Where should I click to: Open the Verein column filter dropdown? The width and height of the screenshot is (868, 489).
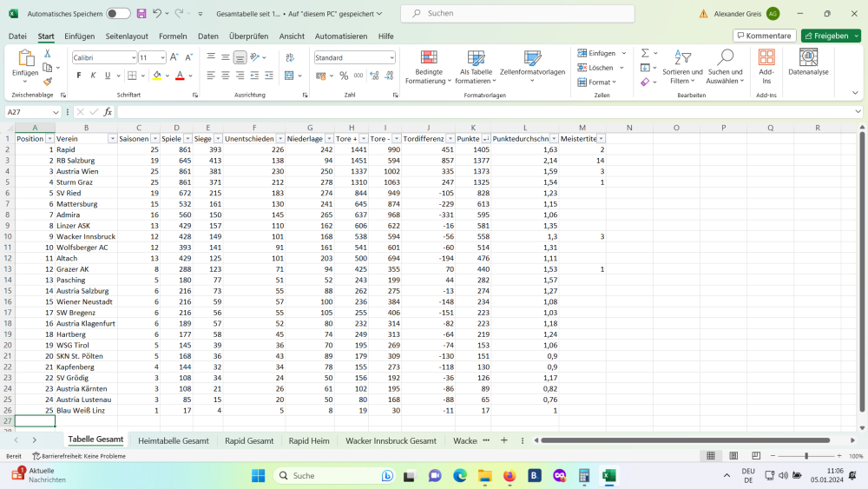[x=112, y=139]
